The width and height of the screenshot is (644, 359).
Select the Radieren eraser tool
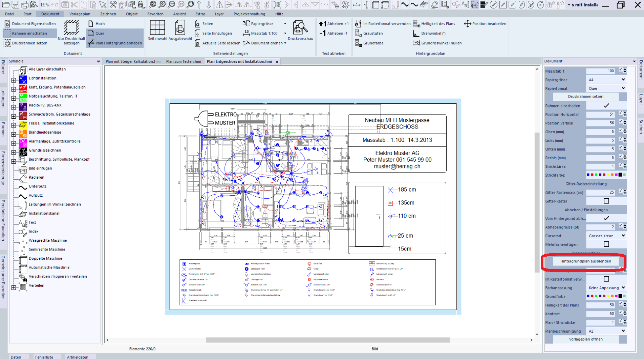[x=36, y=177]
